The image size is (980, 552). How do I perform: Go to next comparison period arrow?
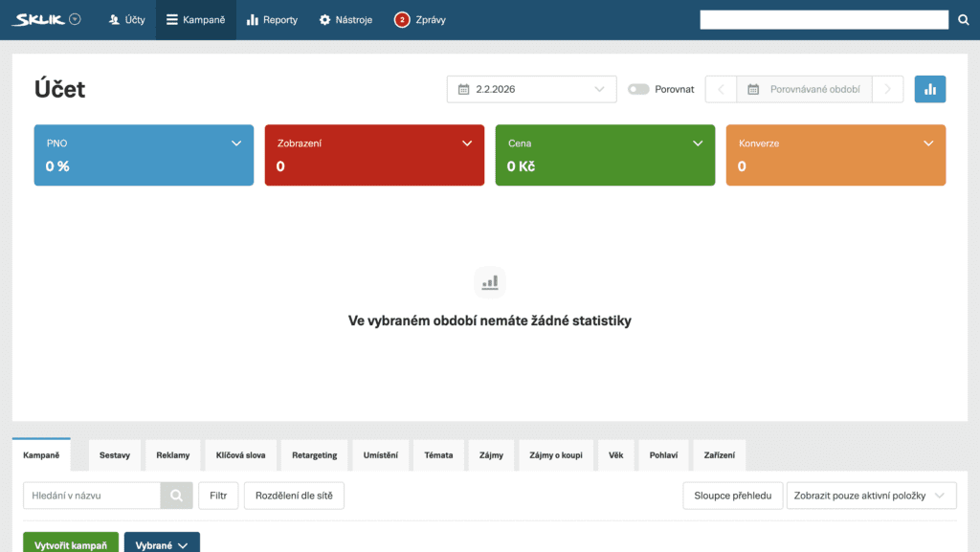[x=888, y=89]
